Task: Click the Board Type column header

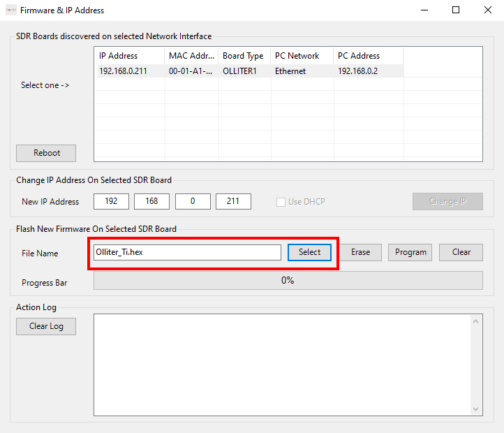Action: pos(244,56)
